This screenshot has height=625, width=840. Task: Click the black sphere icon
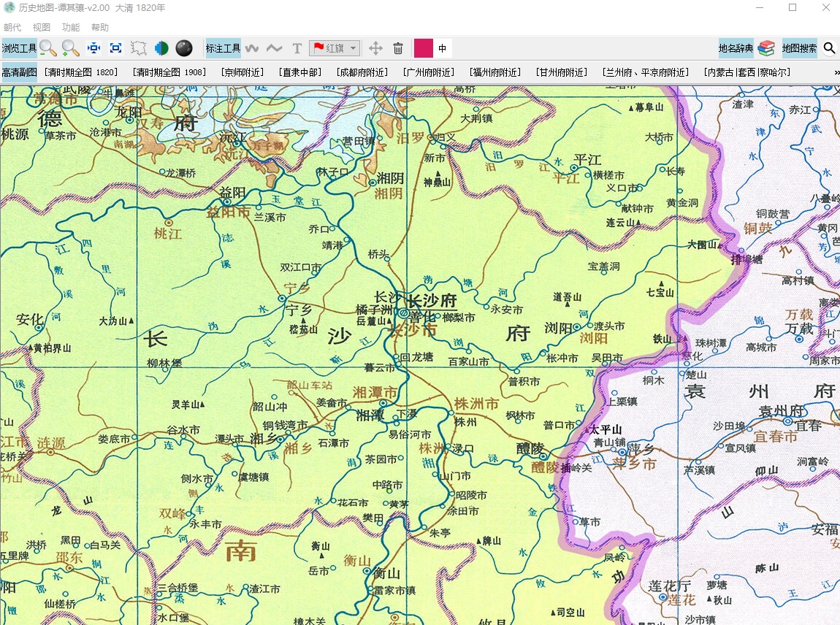(184, 48)
